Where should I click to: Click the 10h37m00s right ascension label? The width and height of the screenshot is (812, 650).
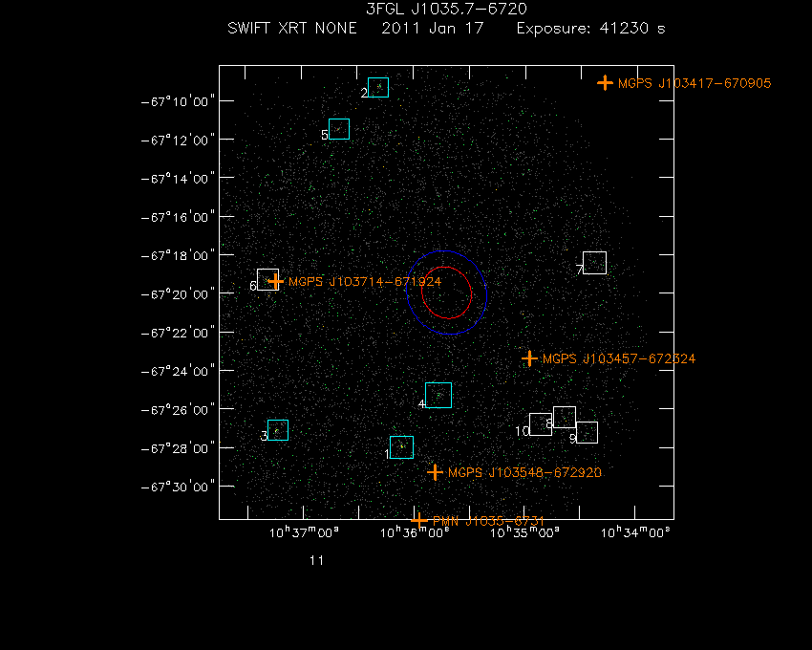coord(304,532)
